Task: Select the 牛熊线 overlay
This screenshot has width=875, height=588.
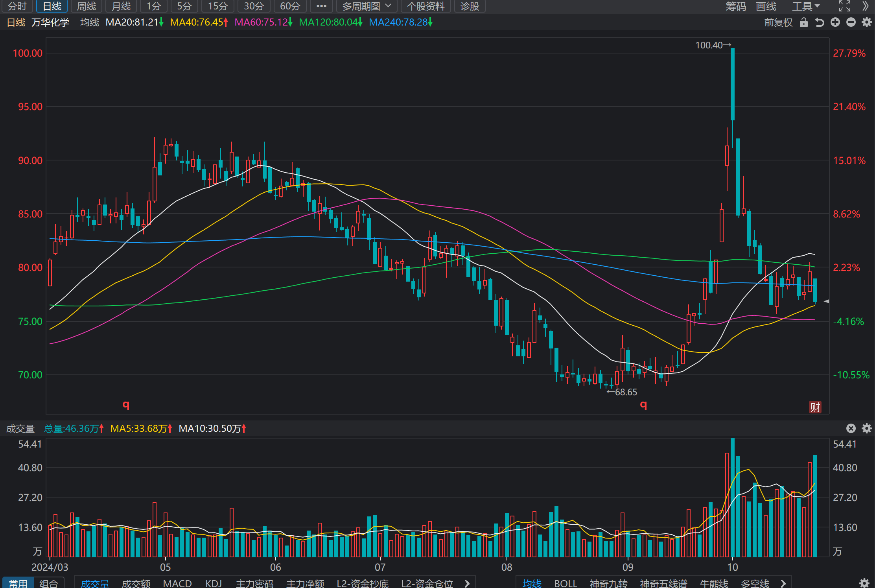Action: (x=714, y=583)
